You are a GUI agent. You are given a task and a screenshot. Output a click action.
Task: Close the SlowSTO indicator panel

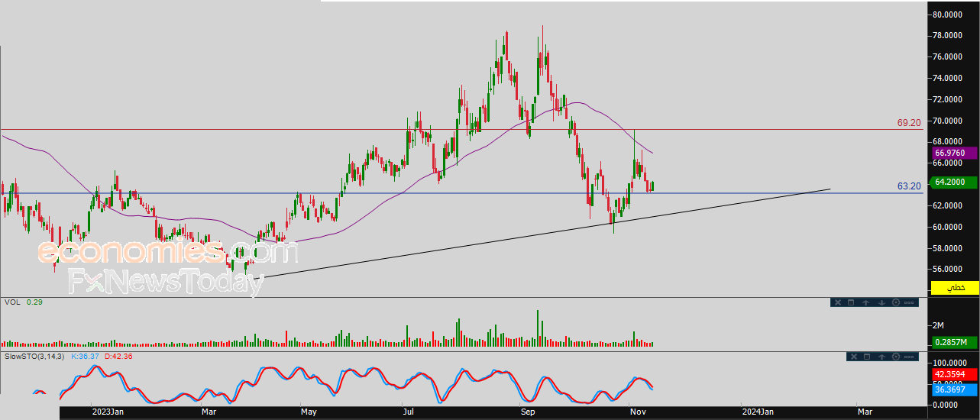854,357
